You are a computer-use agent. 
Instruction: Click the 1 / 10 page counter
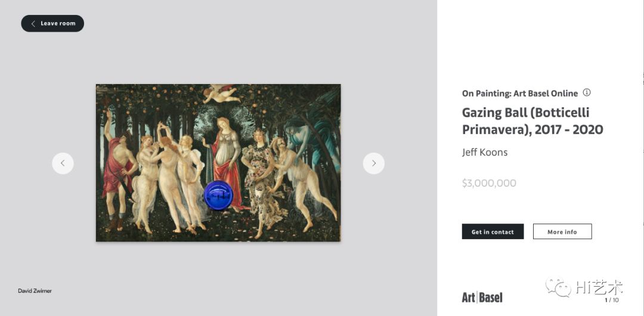tap(612, 300)
